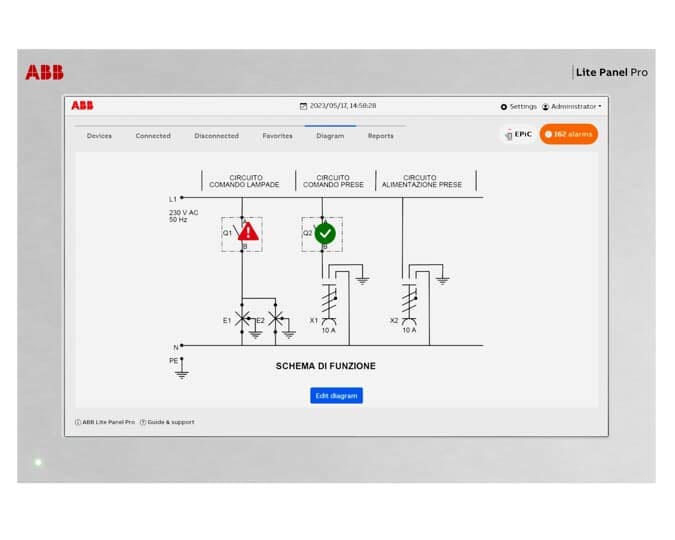Viewport: 675px width, 540px height.
Task: Click the green checkmark icon on Q2
Action: (325, 233)
